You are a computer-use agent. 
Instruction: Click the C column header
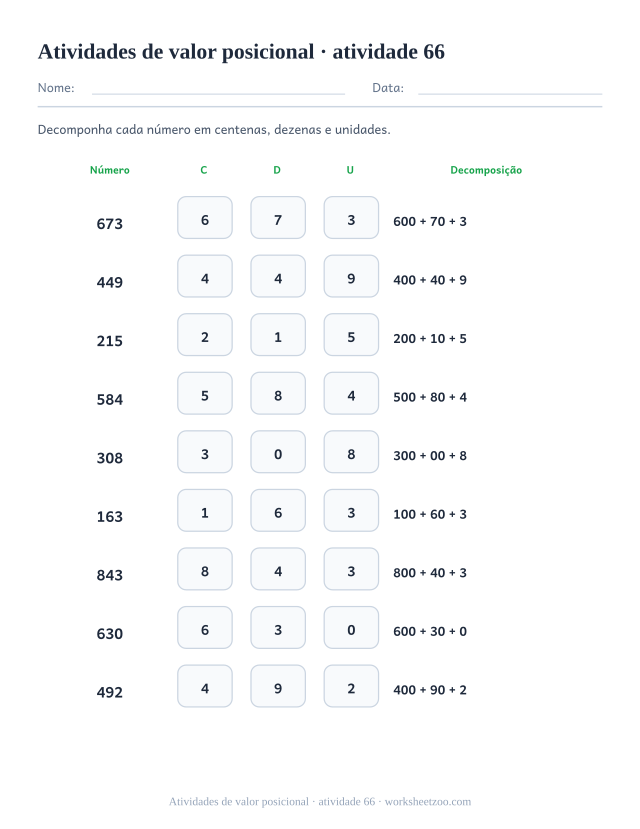204,170
